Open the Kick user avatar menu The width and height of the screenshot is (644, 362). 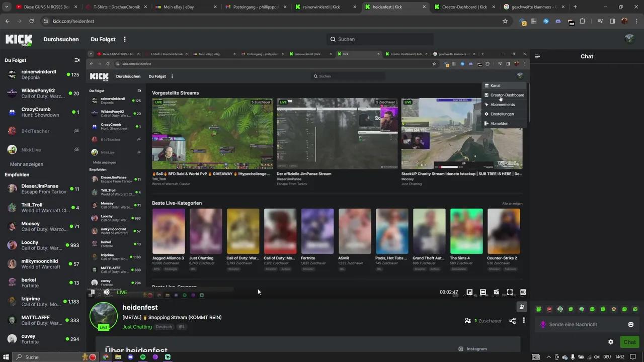pos(629,39)
